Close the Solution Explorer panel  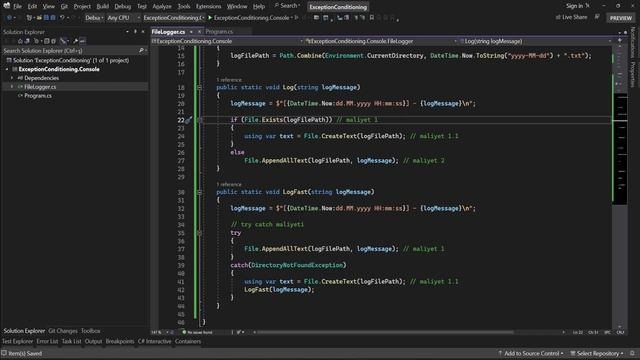coord(143,31)
